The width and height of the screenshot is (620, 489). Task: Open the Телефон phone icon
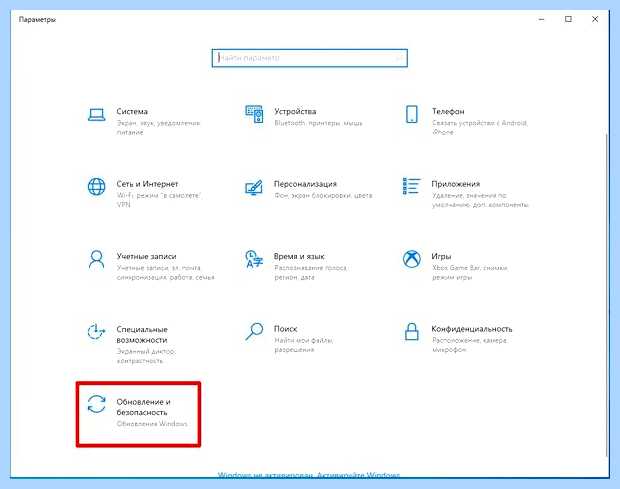[412, 114]
